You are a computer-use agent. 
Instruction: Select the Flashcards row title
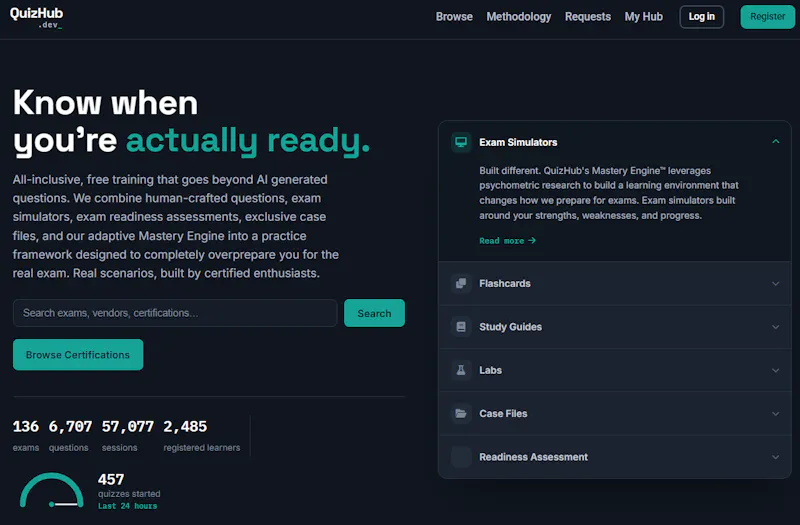click(x=505, y=283)
